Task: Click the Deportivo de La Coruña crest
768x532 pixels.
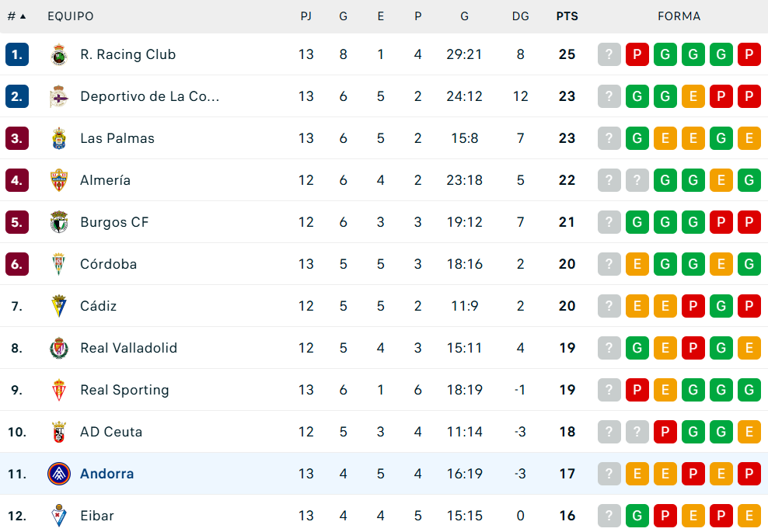Action: pos(59,96)
